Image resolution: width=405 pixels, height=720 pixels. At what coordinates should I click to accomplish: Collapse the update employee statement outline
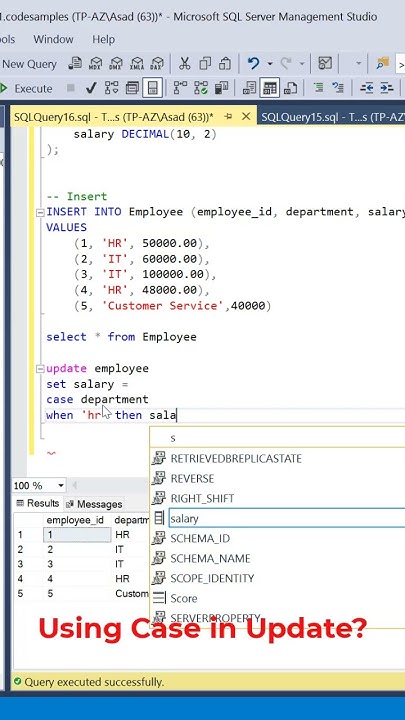tap(40, 369)
